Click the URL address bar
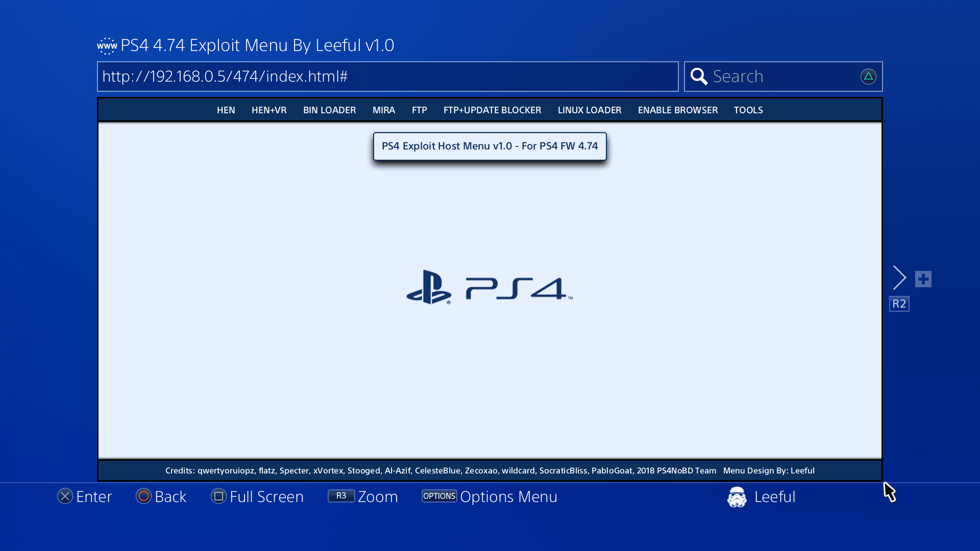980x551 pixels. point(388,77)
